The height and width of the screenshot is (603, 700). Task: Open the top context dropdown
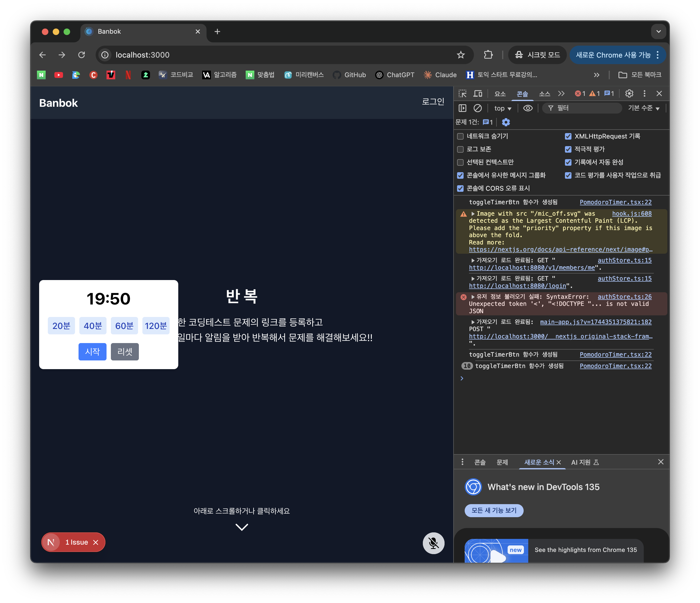pos(502,108)
